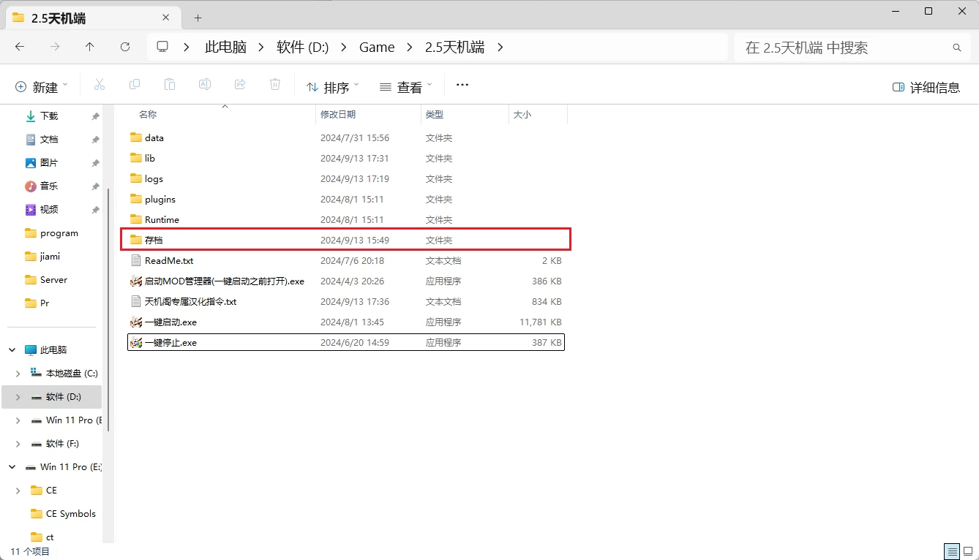Select the Pr folder in sidebar

[x=45, y=303]
